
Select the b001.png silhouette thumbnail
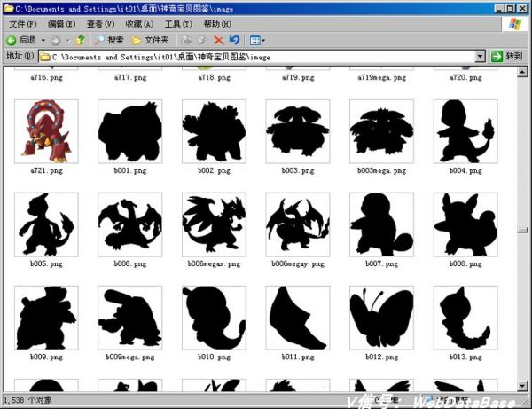130,131
